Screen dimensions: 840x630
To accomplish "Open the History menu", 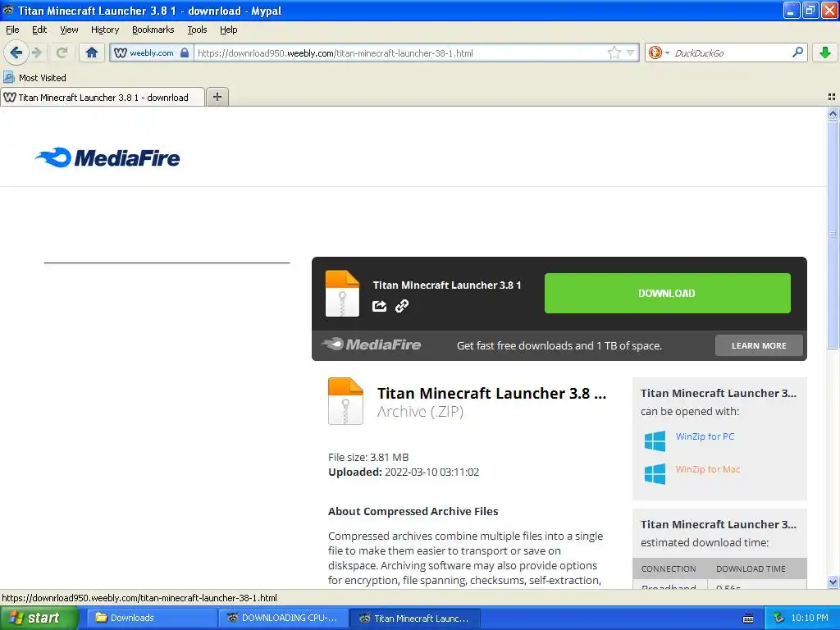I will tap(105, 30).
